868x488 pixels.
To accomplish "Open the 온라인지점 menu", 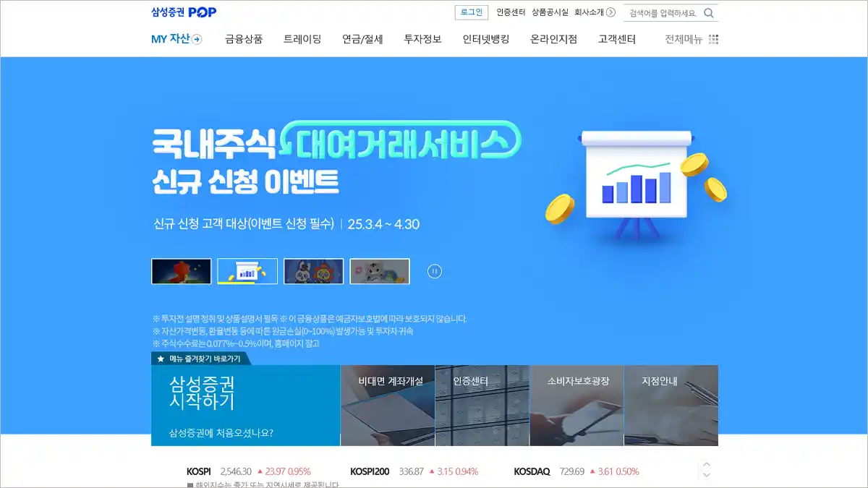I will click(553, 40).
